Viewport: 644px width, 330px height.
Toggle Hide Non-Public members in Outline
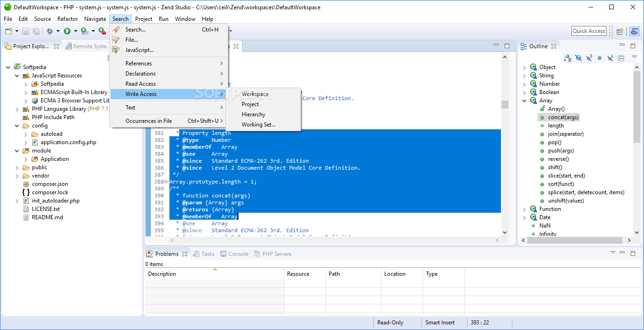(600, 58)
